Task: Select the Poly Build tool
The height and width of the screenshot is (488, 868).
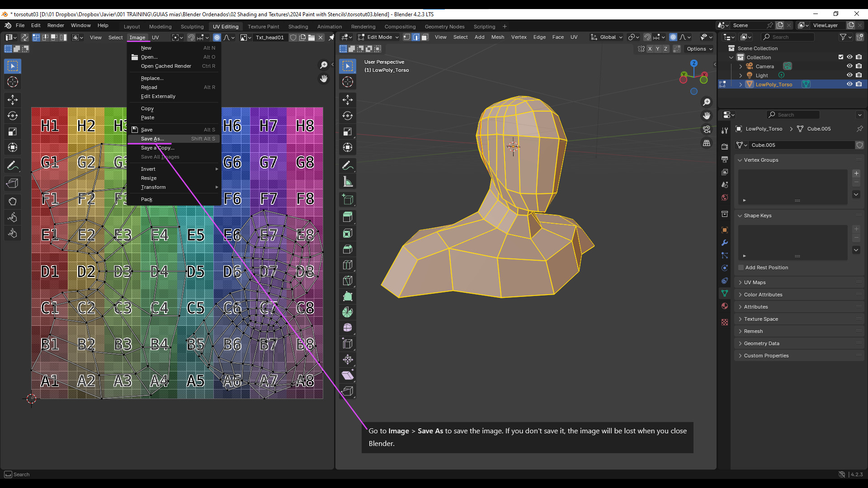Action: click(348, 296)
